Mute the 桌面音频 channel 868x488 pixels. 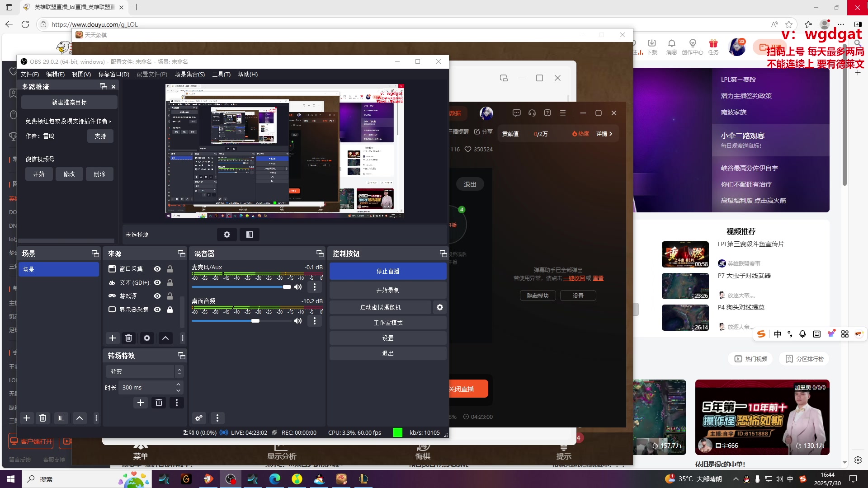[298, 321]
